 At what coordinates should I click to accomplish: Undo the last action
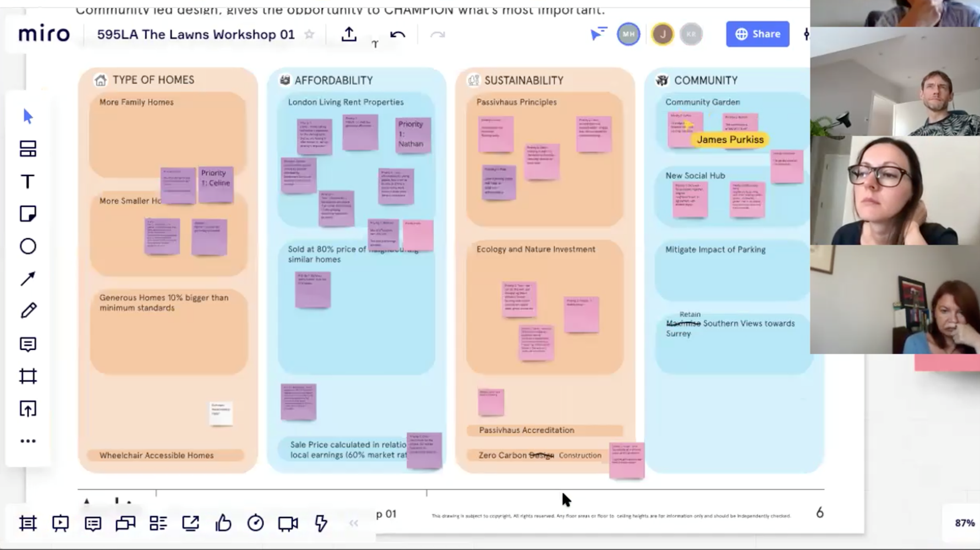[x=397, y=35]
